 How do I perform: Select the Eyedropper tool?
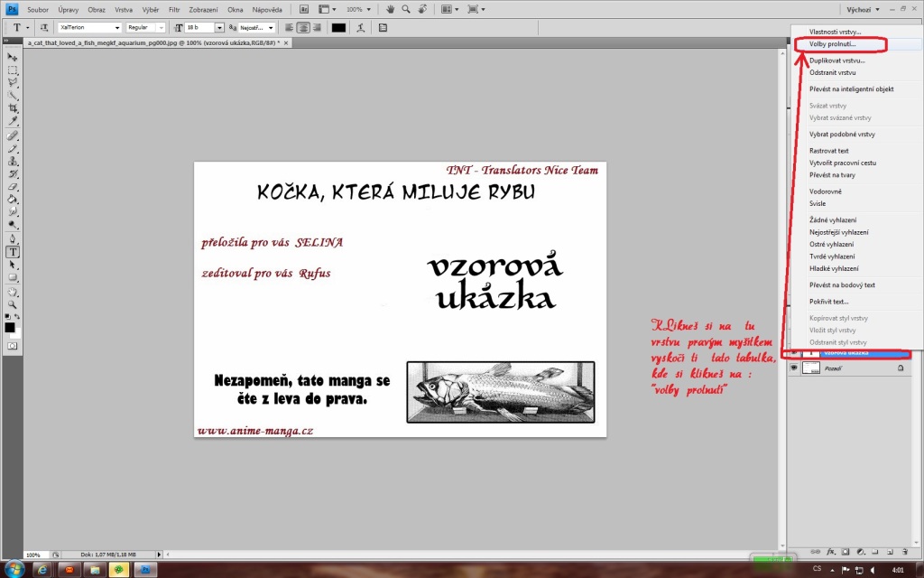click(x=13, y=121)
